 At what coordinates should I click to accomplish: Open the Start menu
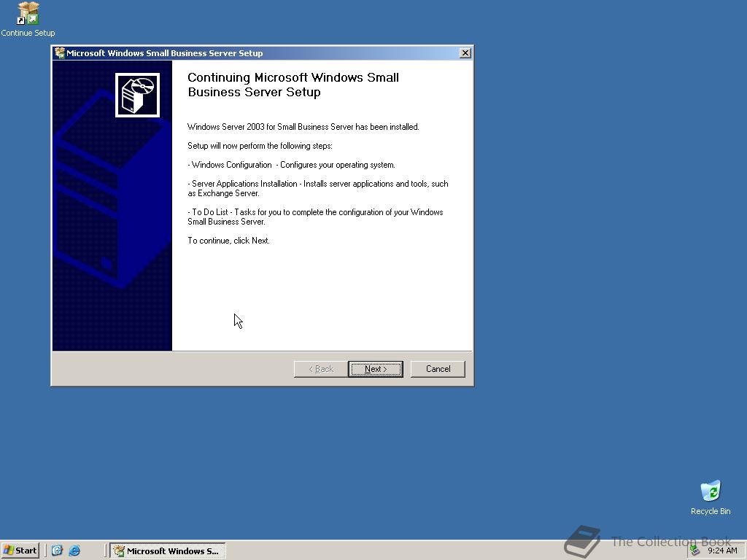point(20,551)
